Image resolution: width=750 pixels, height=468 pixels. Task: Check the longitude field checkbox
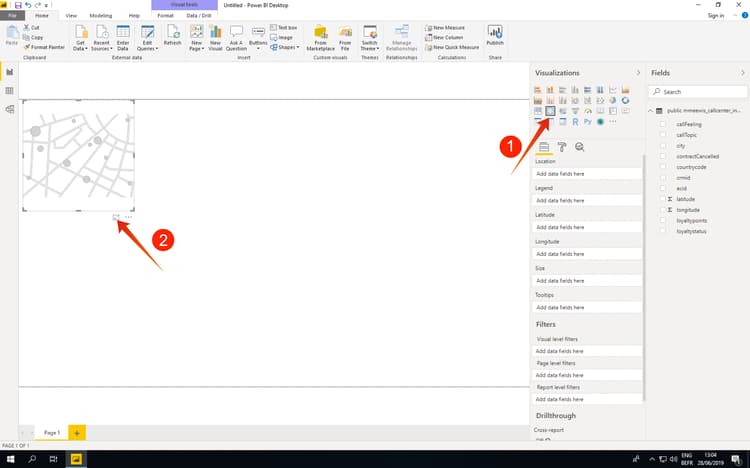(663, 210)
